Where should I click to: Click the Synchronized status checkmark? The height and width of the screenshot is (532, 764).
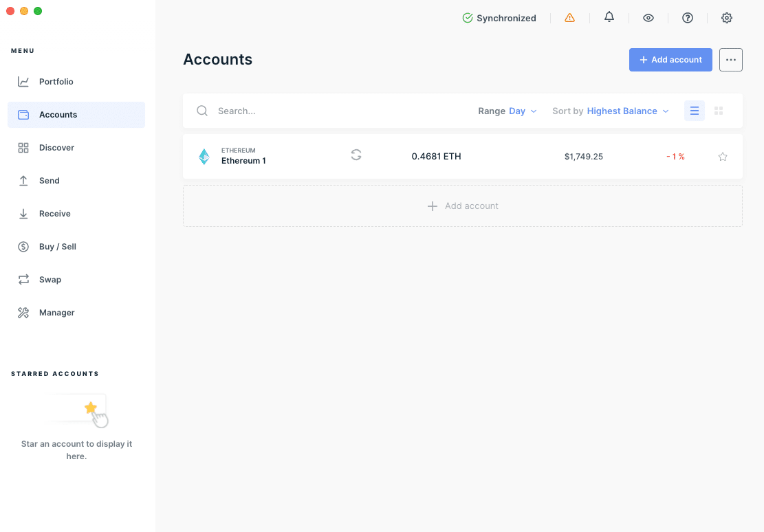(x=468, y=18)
